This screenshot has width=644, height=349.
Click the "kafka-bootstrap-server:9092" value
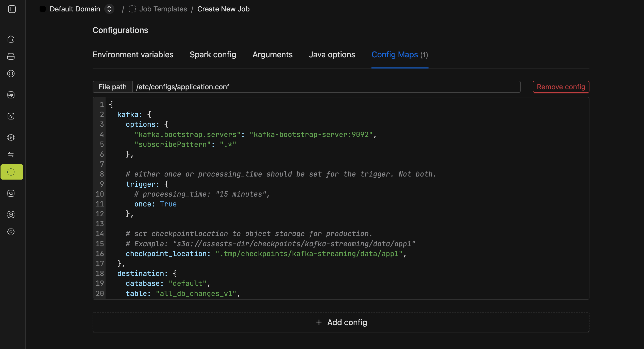pyautogui.click(x=311, y=134)
